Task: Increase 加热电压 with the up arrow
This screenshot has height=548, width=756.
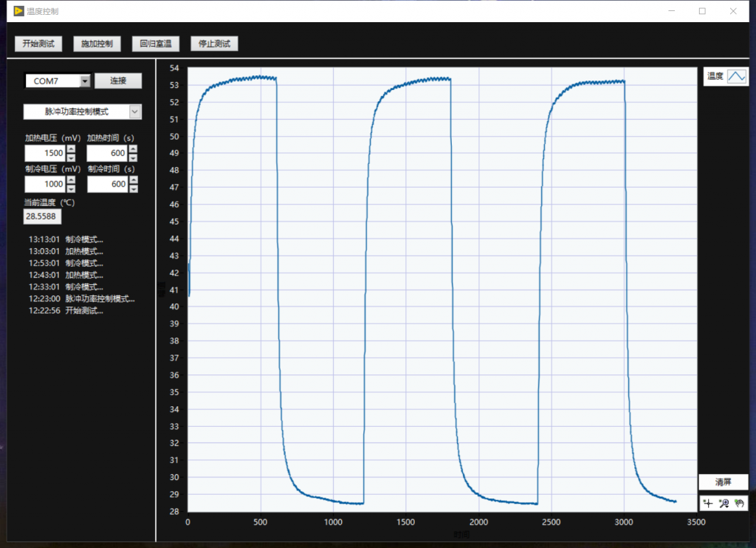Action: coord(71,149)
